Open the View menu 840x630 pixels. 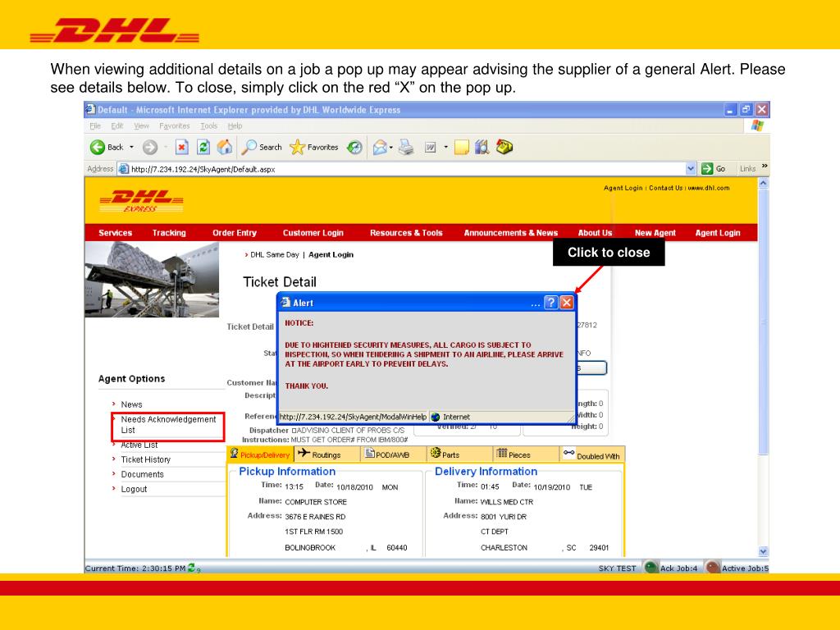pos(141,126)
